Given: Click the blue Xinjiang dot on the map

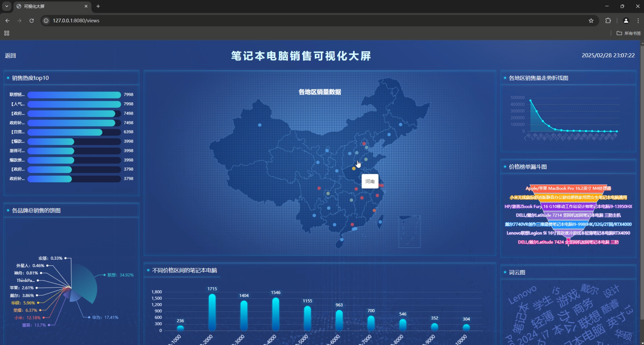Looking at the screenshot, I should 260,125.
